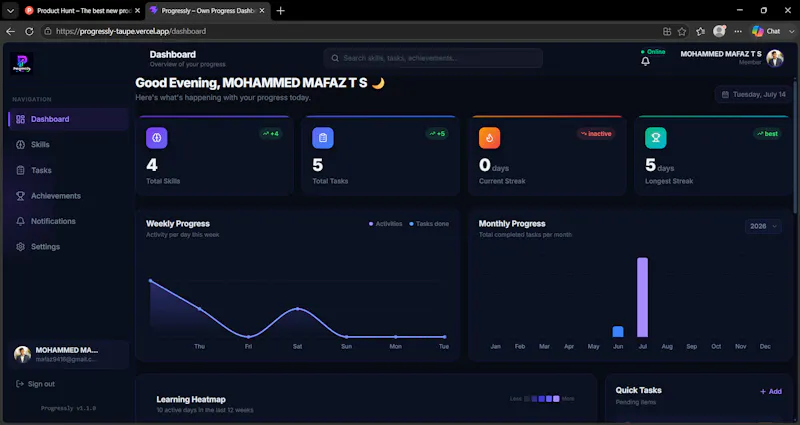
Task: Open the 2026 year dropdown in Monthly Progress
Action: (763, 226)
